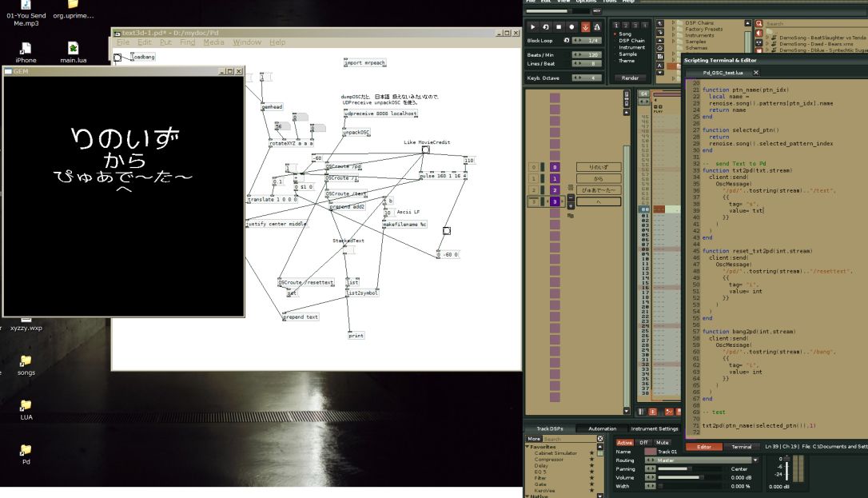868x498 pixels.
Task: Expand the Instruments folder
Action: [674, 35]
